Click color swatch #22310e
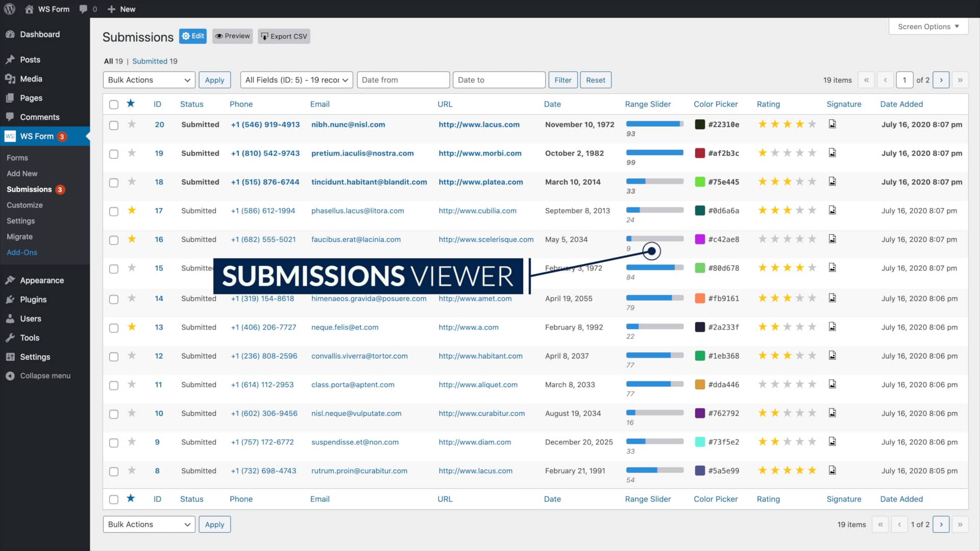 (700, 124)
